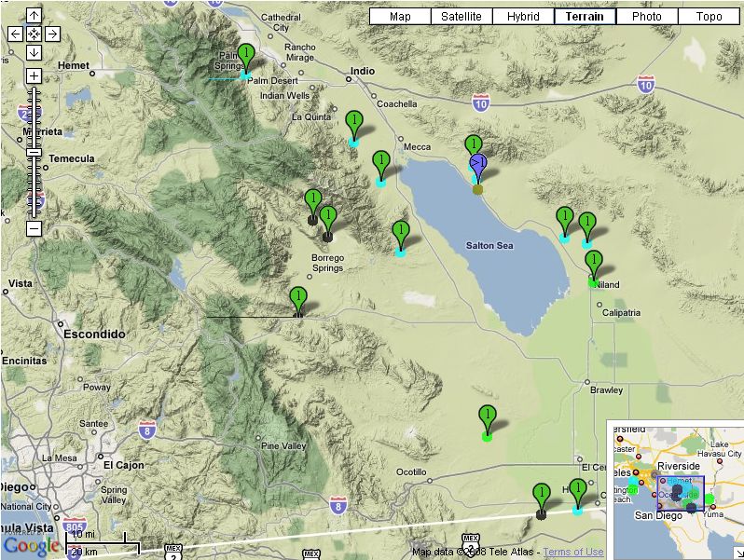Select the Photo map type
744x560 pixels.
click(646, 16)
